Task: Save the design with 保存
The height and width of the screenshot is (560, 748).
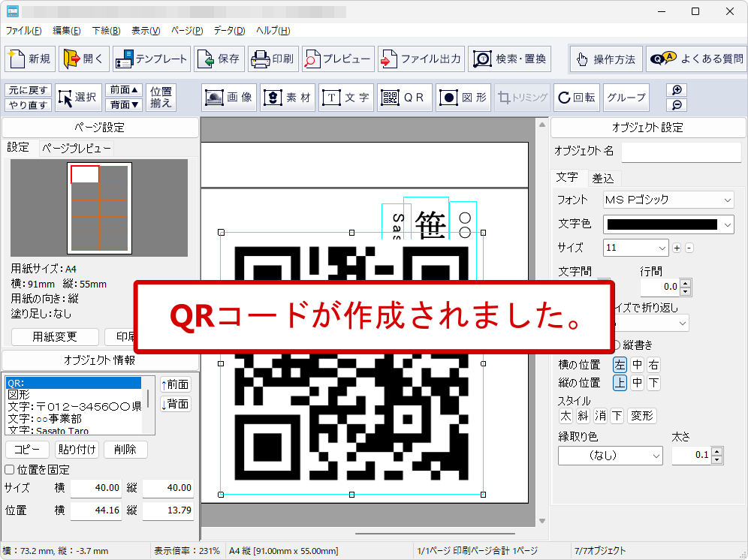Action: 219,59
